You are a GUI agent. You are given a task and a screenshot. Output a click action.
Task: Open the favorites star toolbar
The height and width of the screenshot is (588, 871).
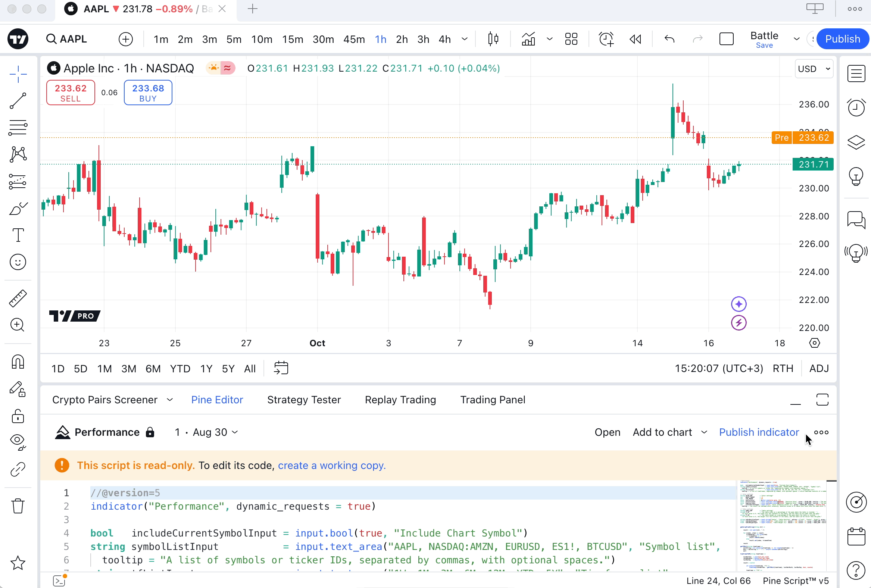[x=18, y=563]
